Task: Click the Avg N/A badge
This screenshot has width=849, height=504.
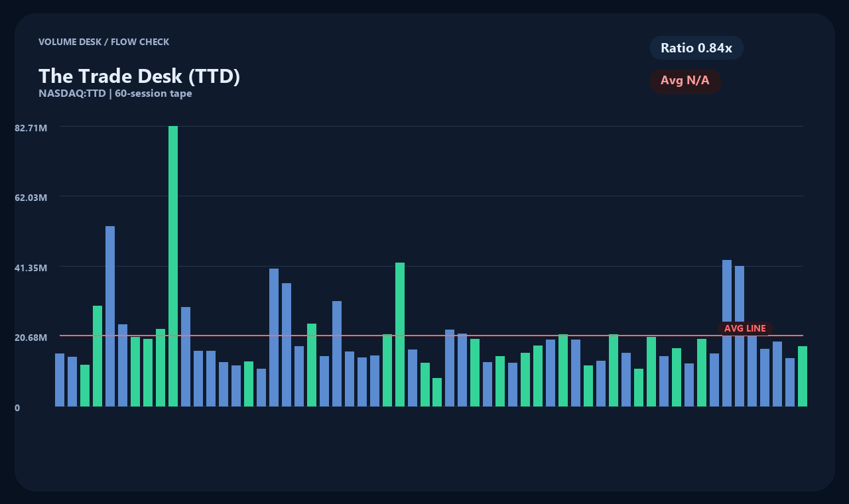Action: tap(685, 81)
